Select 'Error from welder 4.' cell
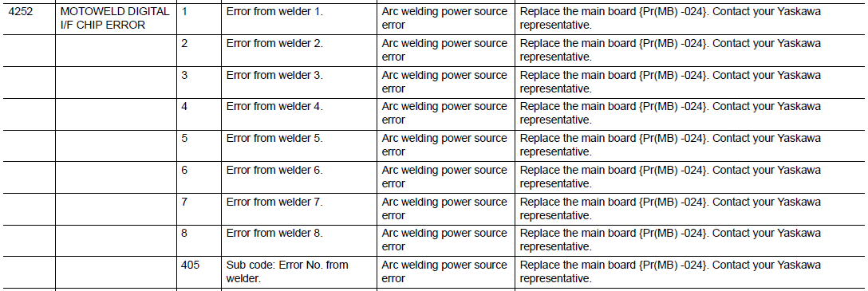Viewport: 868px width, 291px height. tap(299, 114)
